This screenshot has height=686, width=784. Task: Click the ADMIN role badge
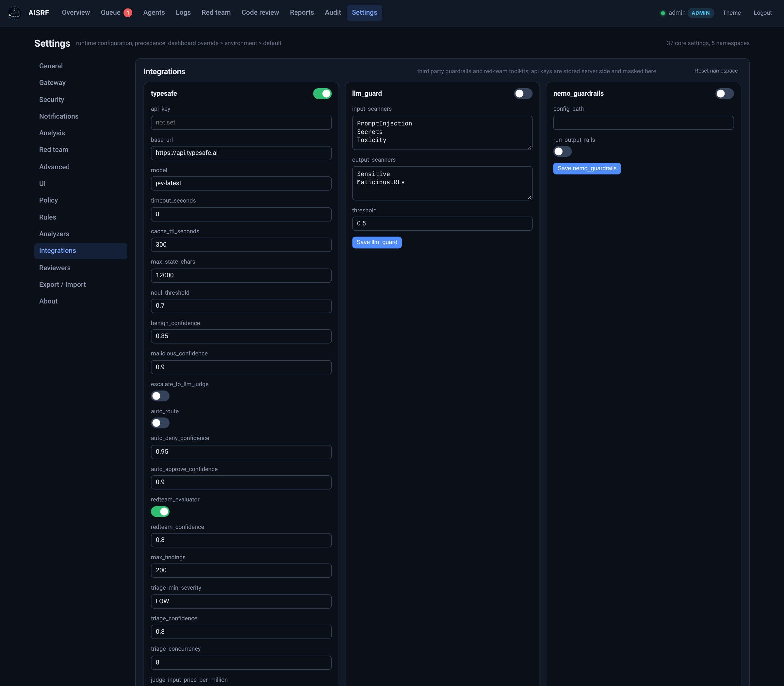click(x=701, y=13)
